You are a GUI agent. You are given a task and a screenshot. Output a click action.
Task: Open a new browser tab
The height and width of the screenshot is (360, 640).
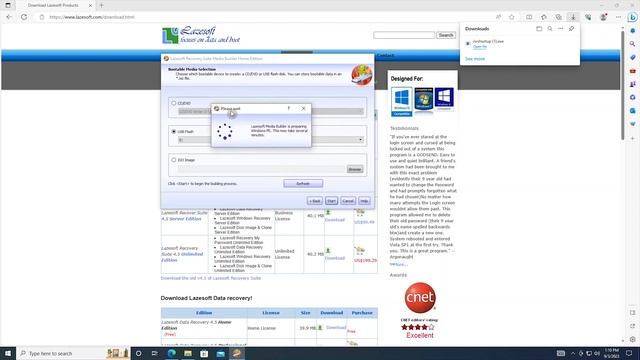(x=101, y=5)
